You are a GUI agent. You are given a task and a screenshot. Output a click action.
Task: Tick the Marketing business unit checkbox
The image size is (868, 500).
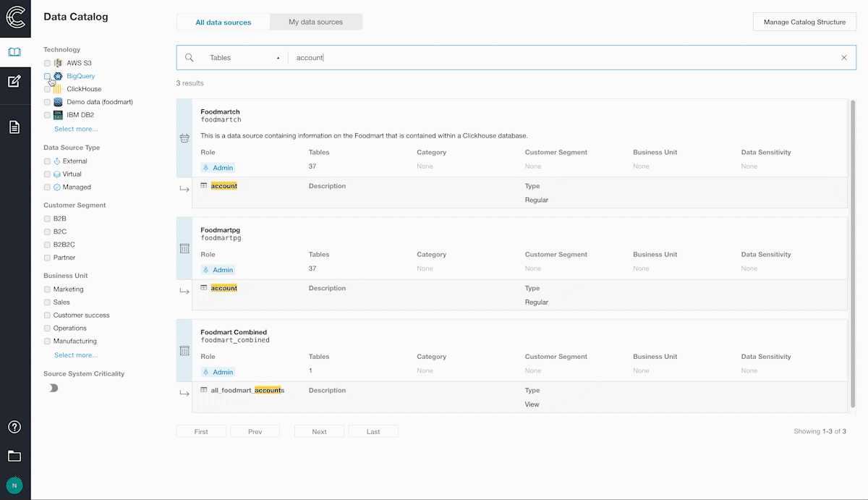(x=48, y=289)
